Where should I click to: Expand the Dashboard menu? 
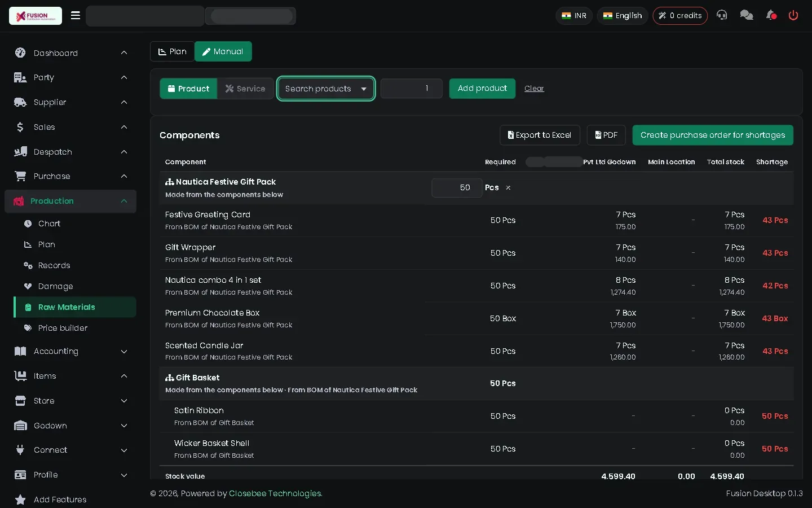tap(70, 53)
